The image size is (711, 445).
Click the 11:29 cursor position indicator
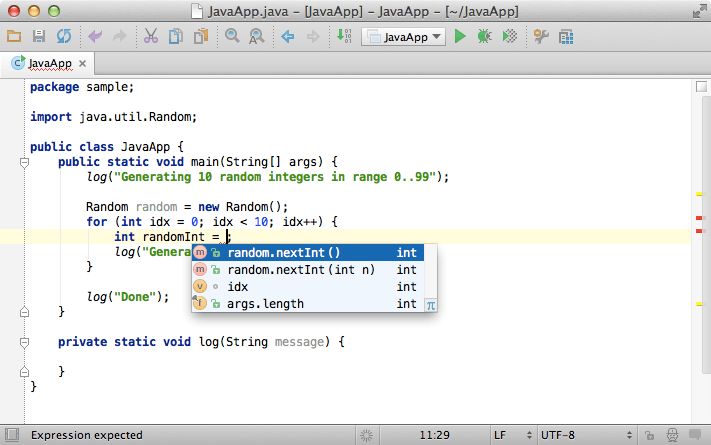point(434,435)
